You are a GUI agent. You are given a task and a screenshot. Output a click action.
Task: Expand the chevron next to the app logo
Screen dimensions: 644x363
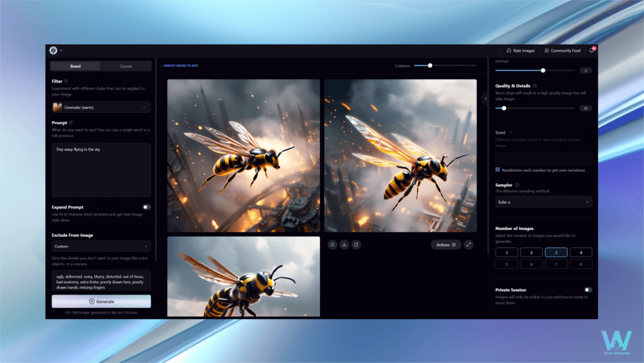[61, 50]
